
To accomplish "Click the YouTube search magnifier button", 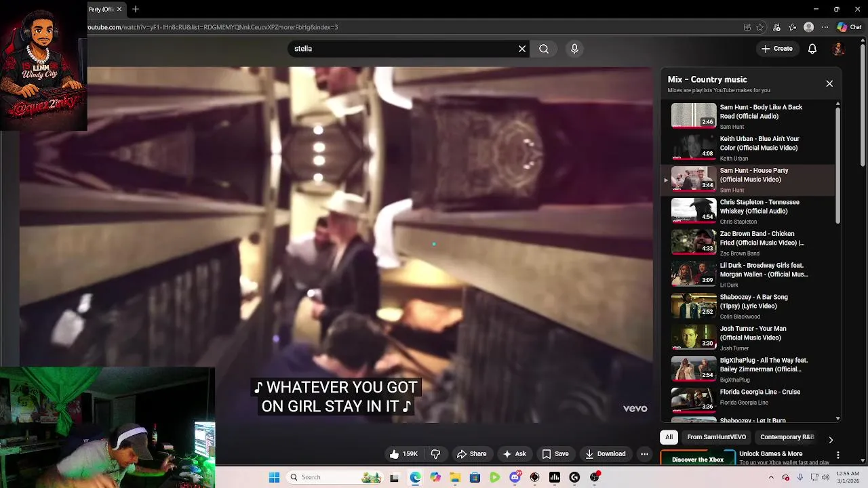I will tap(544, 49).
